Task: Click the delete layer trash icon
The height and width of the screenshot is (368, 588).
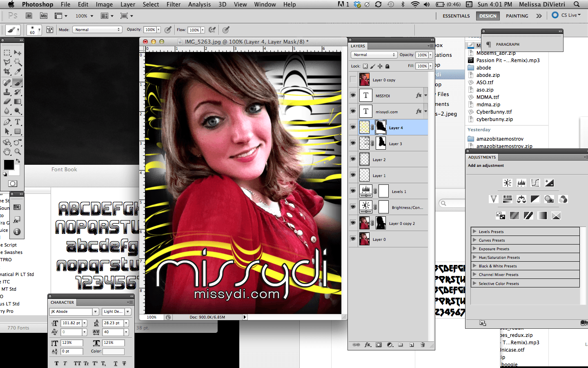Action: point(423,345)
